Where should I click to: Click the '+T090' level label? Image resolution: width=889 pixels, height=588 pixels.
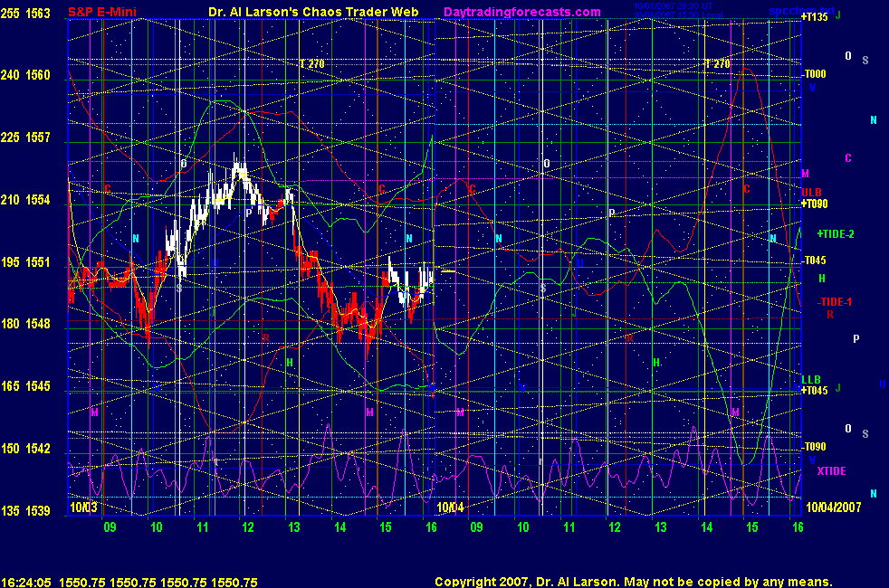814,204
